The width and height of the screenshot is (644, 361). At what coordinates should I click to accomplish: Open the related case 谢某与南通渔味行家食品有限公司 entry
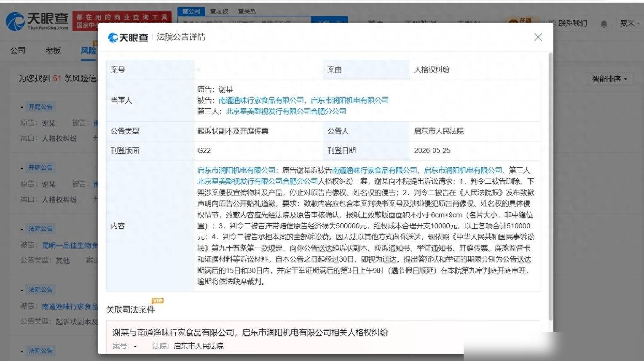pos(250,332)
